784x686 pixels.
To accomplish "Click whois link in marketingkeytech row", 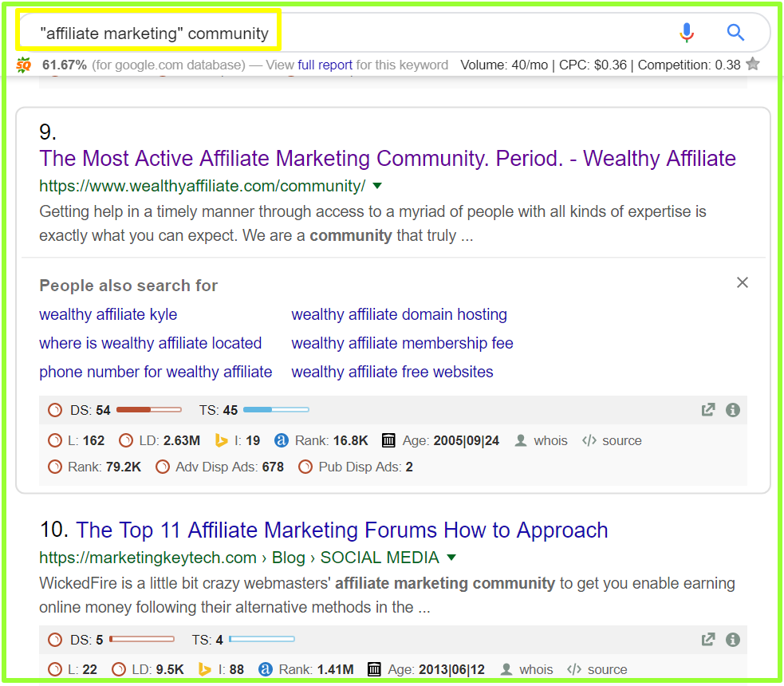I will pos(536,669).
